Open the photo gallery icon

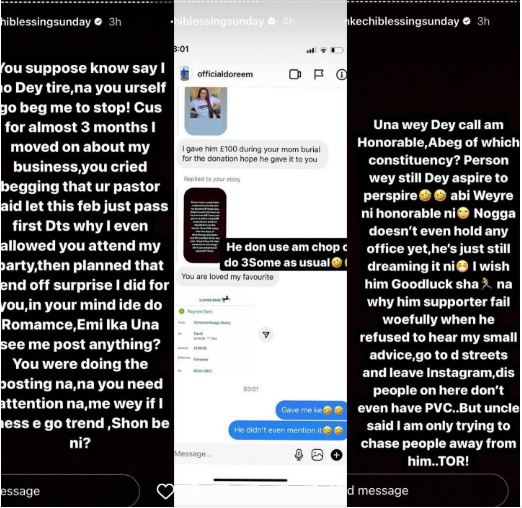[317, 455]
